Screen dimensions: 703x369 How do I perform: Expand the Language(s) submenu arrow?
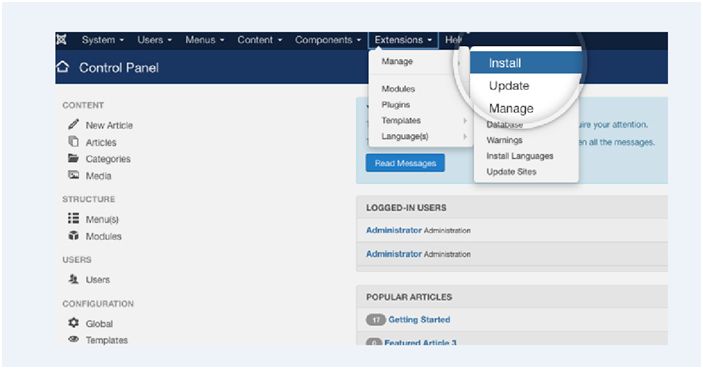465,136
